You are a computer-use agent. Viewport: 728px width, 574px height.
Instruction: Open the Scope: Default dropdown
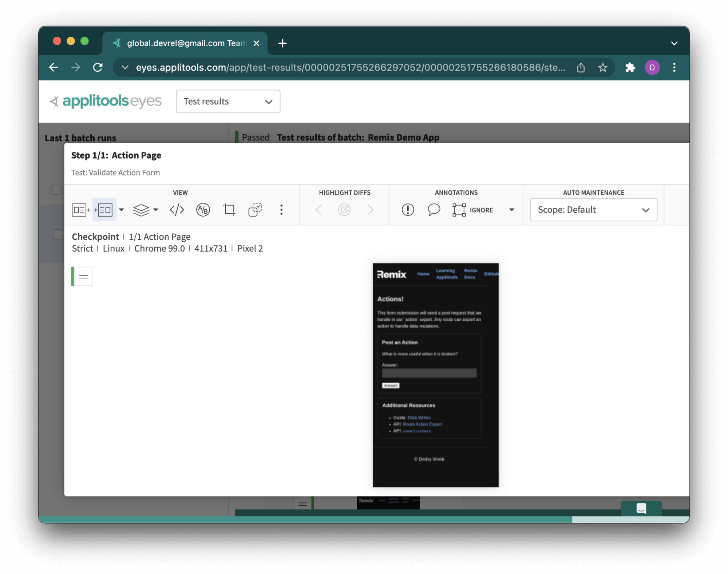pyautogui.click(x=593, y=210)
